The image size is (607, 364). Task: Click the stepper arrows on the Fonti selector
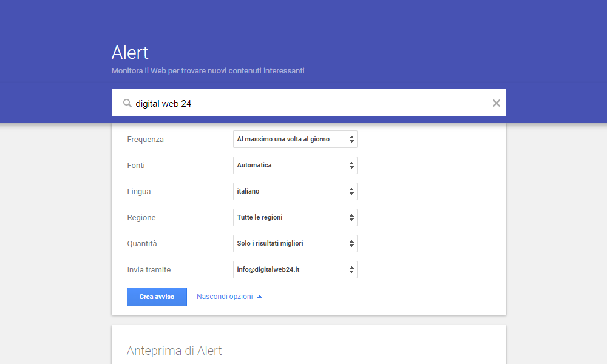tap(351, 165)
